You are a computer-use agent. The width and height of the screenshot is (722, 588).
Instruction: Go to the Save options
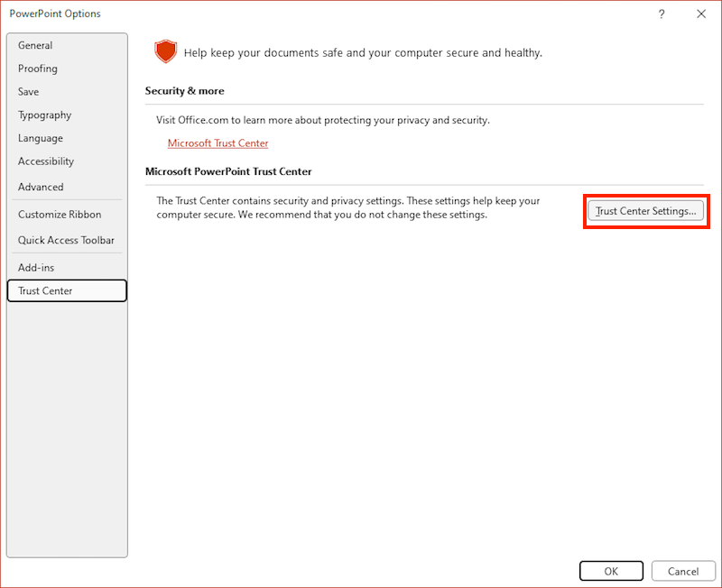click(67, 92)
